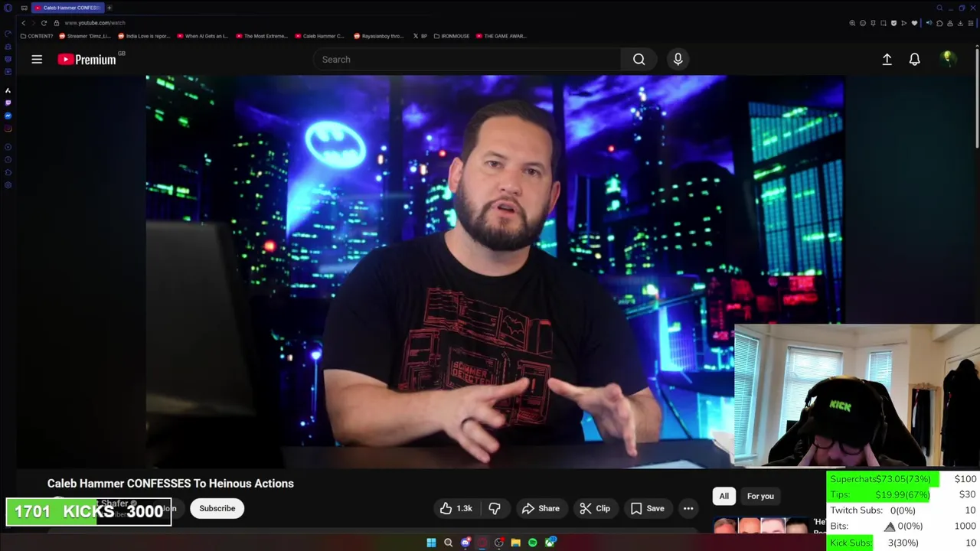Open 'The Most Extreme...' bookmark

click(x=262, y=36)
